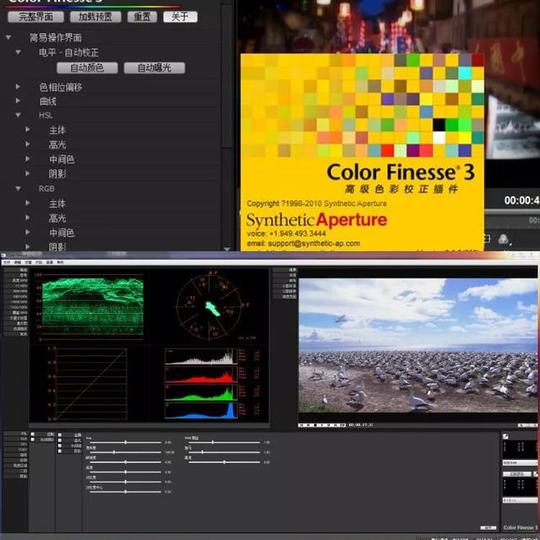The height and width of the screenshot is (540, 540).
Task: Toggle the 控制 controls checkbox
Action: (x=33, y=434)
